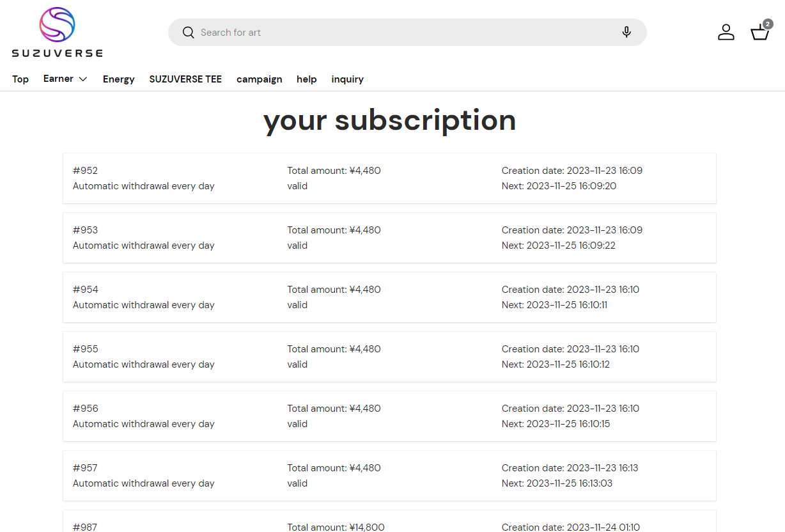Navigate to SUZUVERSE TEE
The image size is (785, 532).
point(185,79)
